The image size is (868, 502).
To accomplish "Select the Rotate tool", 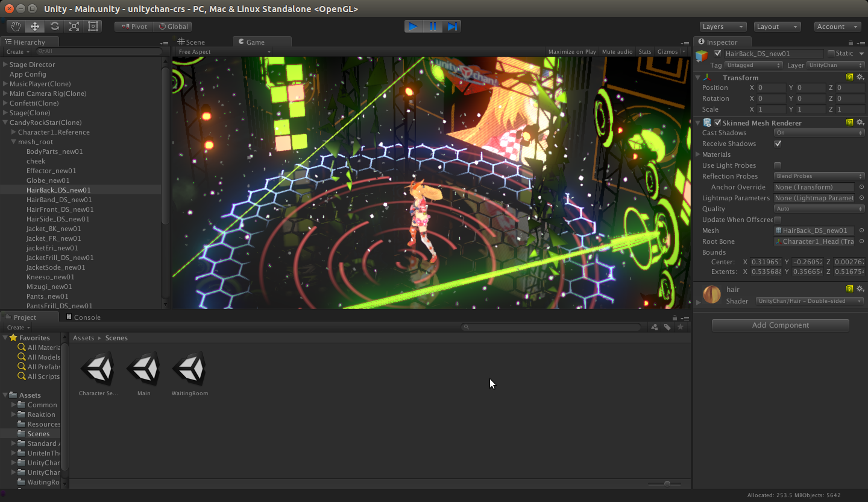I will (53, 26).
